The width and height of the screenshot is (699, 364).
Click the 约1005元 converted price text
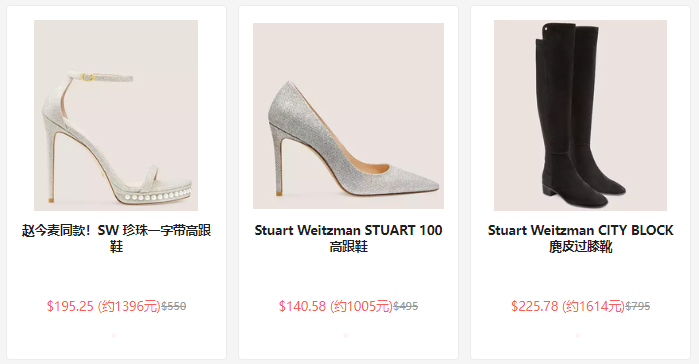361,306
